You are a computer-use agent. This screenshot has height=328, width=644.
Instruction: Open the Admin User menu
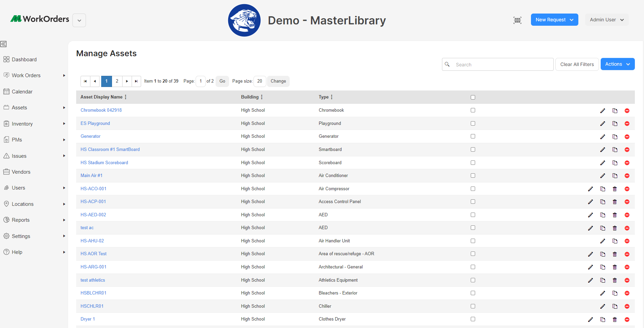click(x=606, y=20)
